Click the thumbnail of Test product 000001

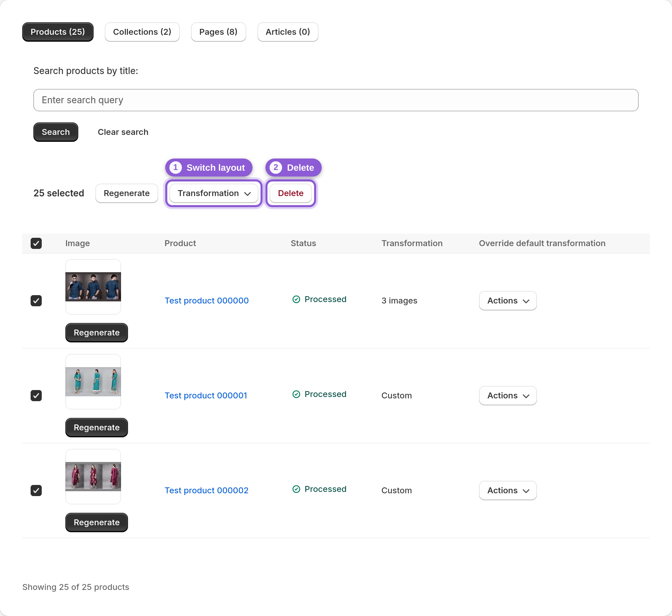[x=93, y=382]
